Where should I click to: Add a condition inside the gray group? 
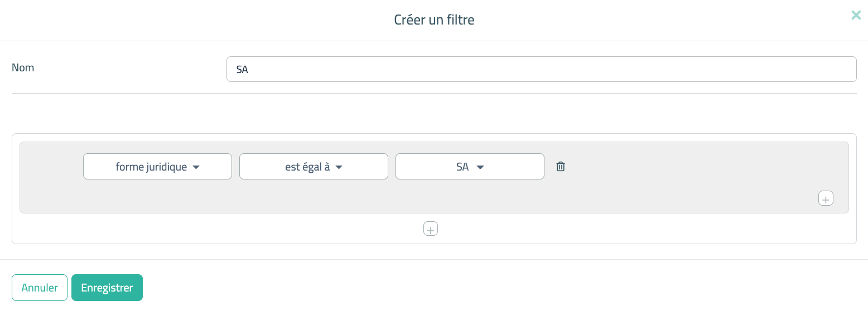pos(826,198)
